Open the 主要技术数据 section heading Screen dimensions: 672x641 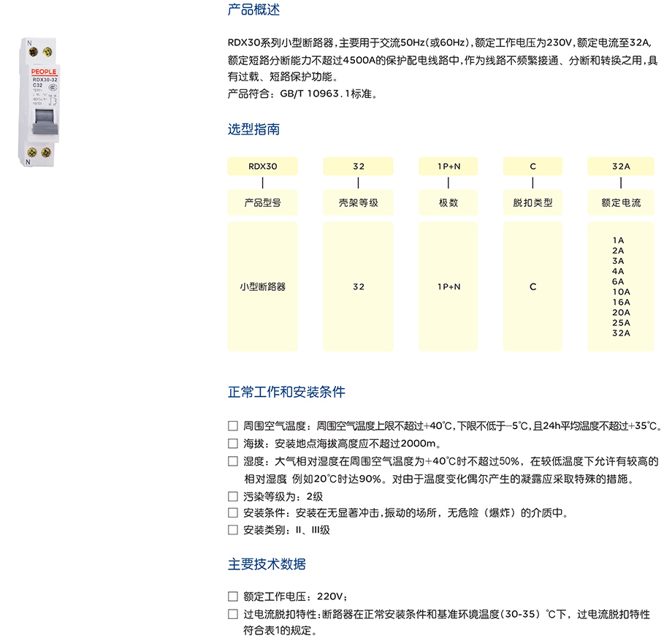(x=267, y=564)
